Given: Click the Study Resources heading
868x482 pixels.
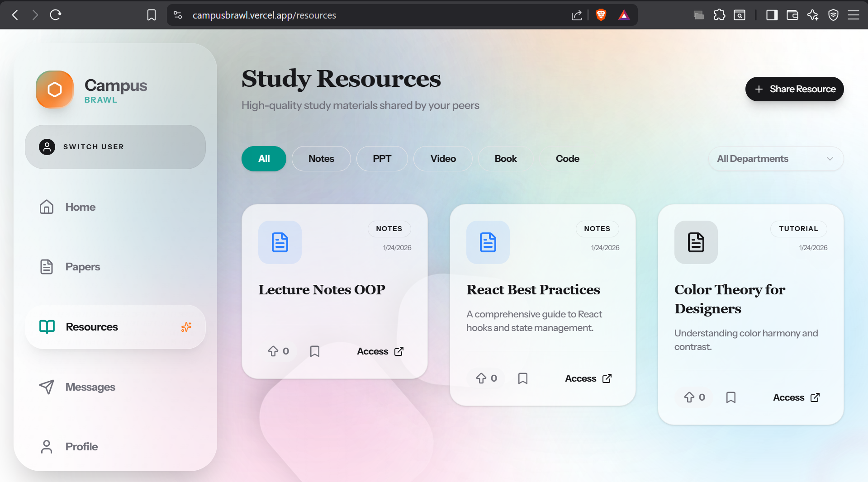Looking at the screenshot, I should [x=341, y=79].
